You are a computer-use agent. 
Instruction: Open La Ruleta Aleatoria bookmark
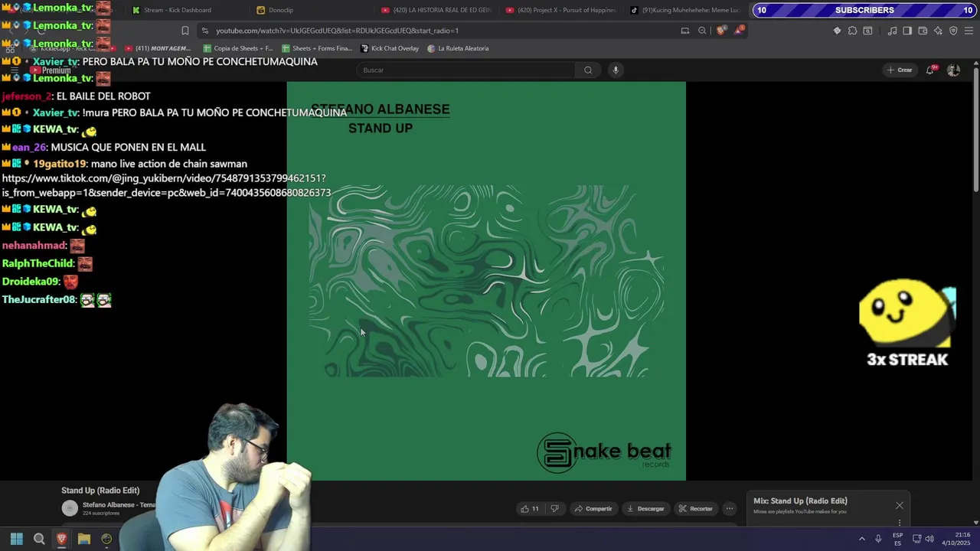[x=458, y=48]
